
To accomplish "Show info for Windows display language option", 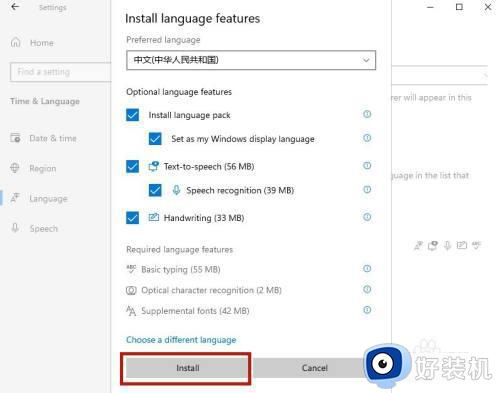I will click(x=367, y=138).
